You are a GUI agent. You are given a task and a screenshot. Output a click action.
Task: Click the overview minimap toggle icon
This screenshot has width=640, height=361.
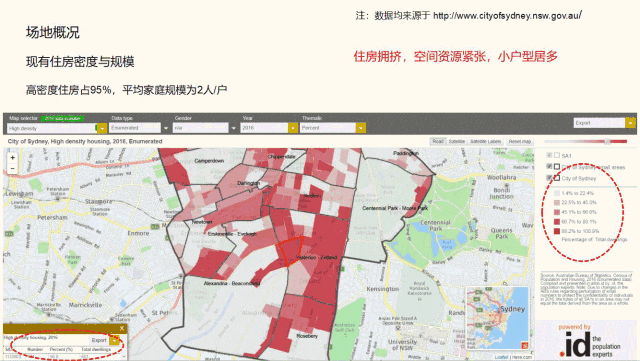[525, 345]
